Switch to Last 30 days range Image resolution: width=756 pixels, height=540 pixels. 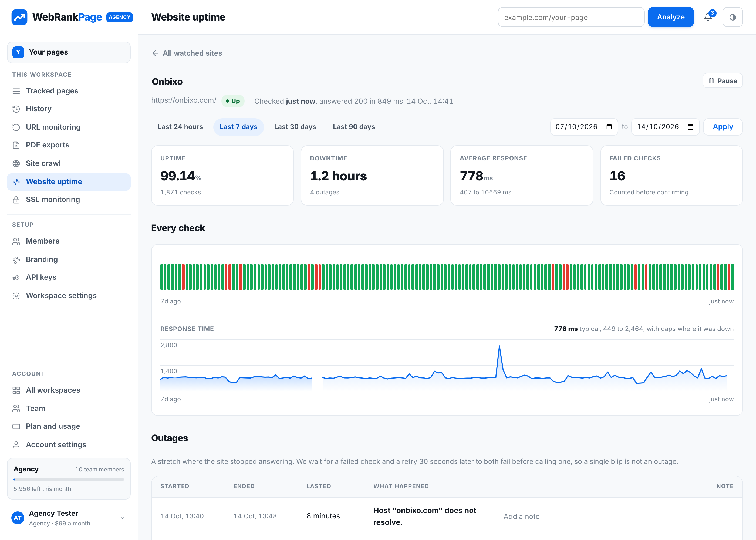[x=295, y=127]
